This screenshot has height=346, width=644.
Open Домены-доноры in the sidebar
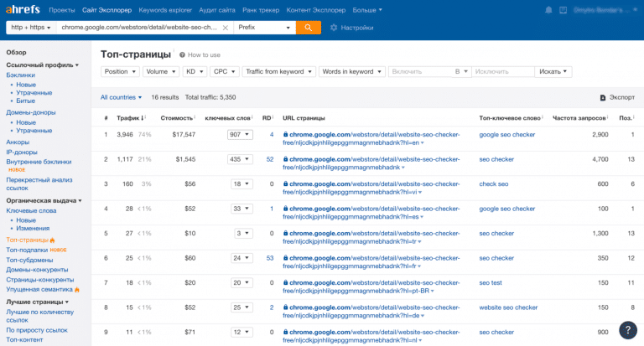pyautogui.click(x=31, y=112)
